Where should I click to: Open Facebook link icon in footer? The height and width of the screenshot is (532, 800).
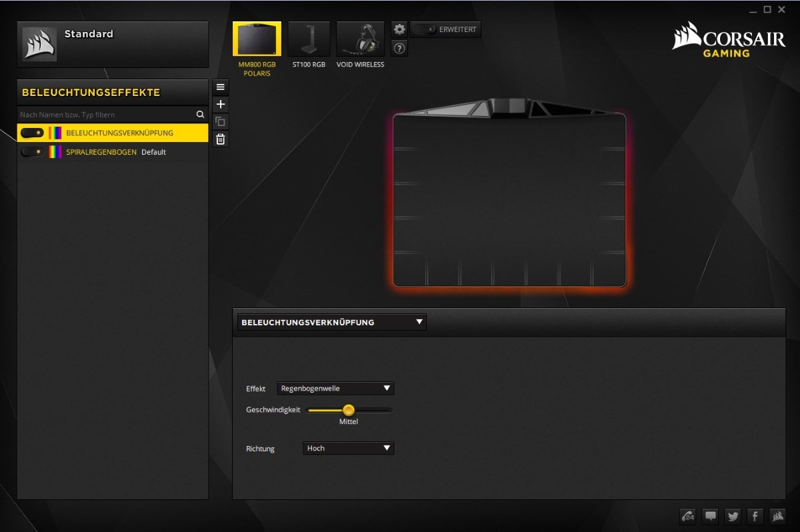tap(755, 515)
